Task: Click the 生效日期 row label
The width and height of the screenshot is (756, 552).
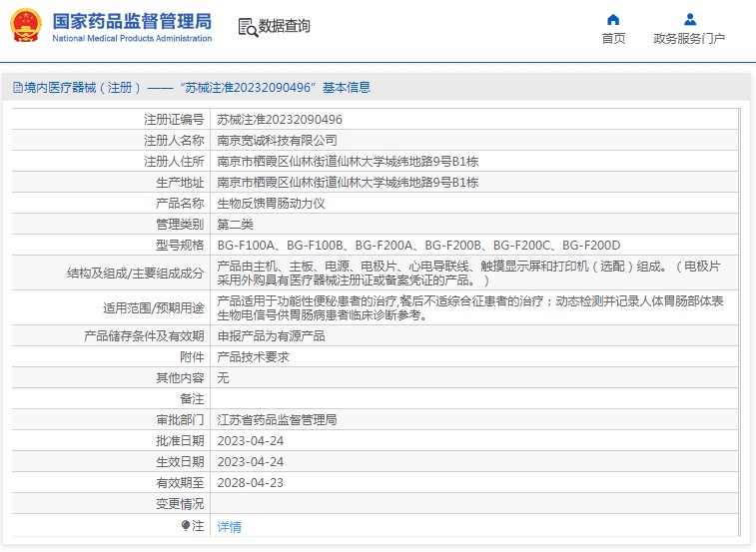Action: click(x=180, y=462)
